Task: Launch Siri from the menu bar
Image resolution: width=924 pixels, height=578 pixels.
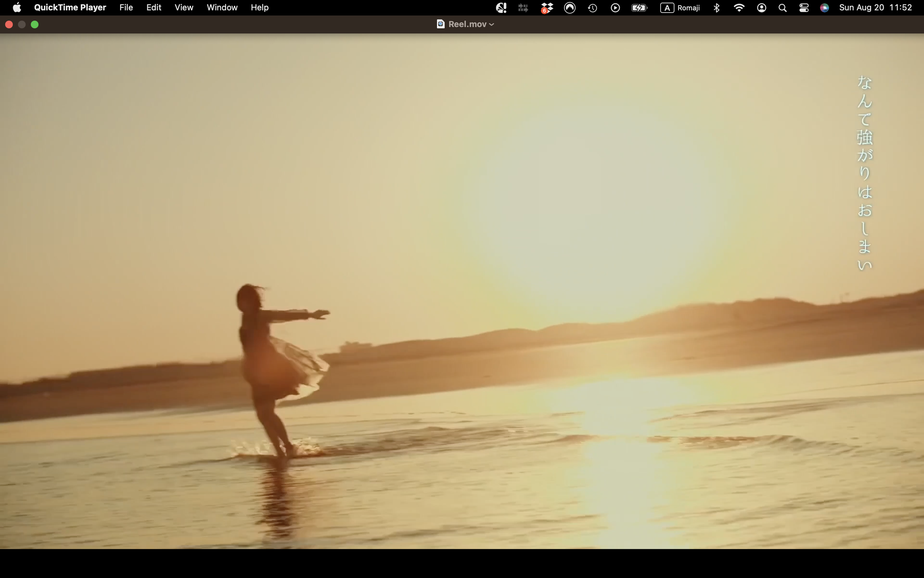Action: [824, 8]
